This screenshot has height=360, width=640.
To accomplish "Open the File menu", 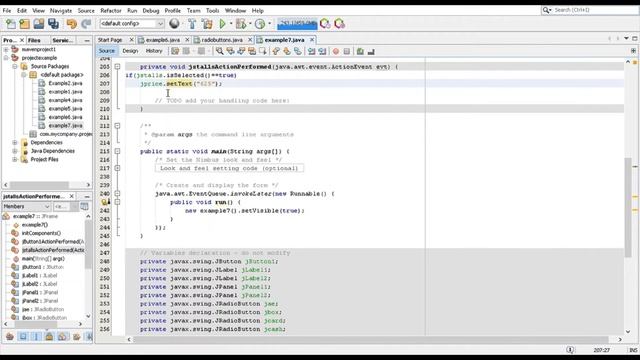I will (x=7, y=11).
